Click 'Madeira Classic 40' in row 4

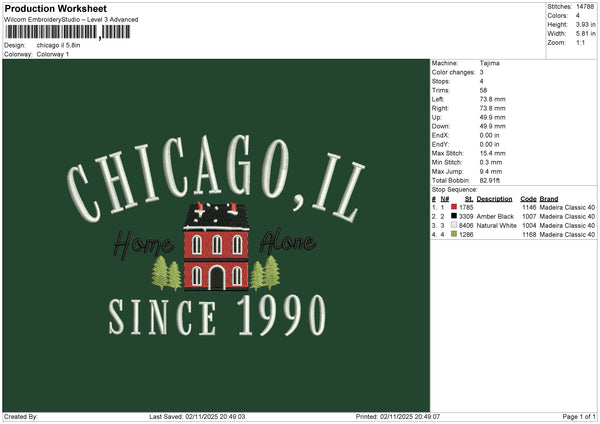tap(567, 234)
